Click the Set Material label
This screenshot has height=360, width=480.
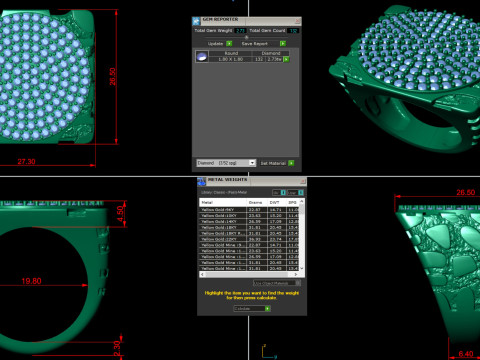[x=273, y=163]
